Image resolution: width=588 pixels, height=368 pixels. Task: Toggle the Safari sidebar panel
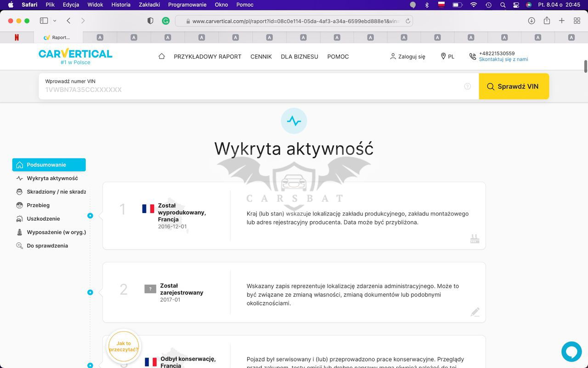click(44, 21)
